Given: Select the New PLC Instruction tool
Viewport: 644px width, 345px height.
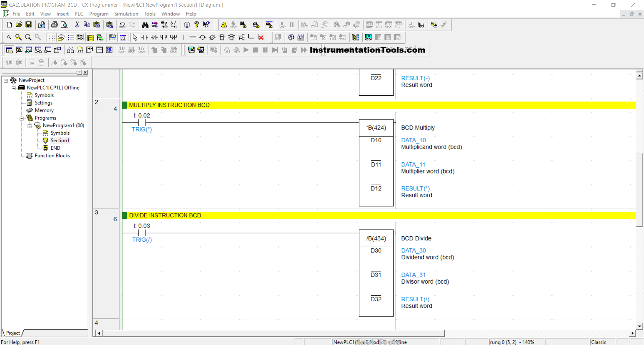Looking at the screenshot, I should point(222,38).
